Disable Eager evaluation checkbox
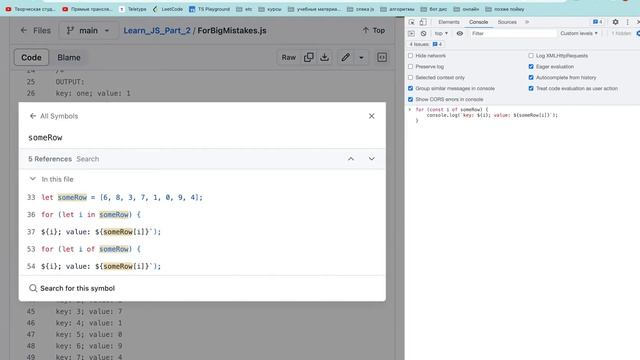 [531, 67]
